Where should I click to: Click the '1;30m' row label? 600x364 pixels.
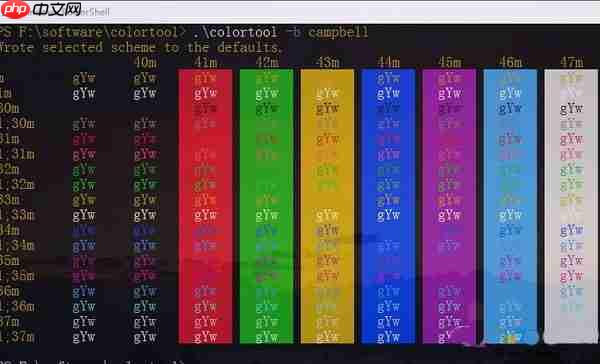pyautogui.click(x=17, y=124)
